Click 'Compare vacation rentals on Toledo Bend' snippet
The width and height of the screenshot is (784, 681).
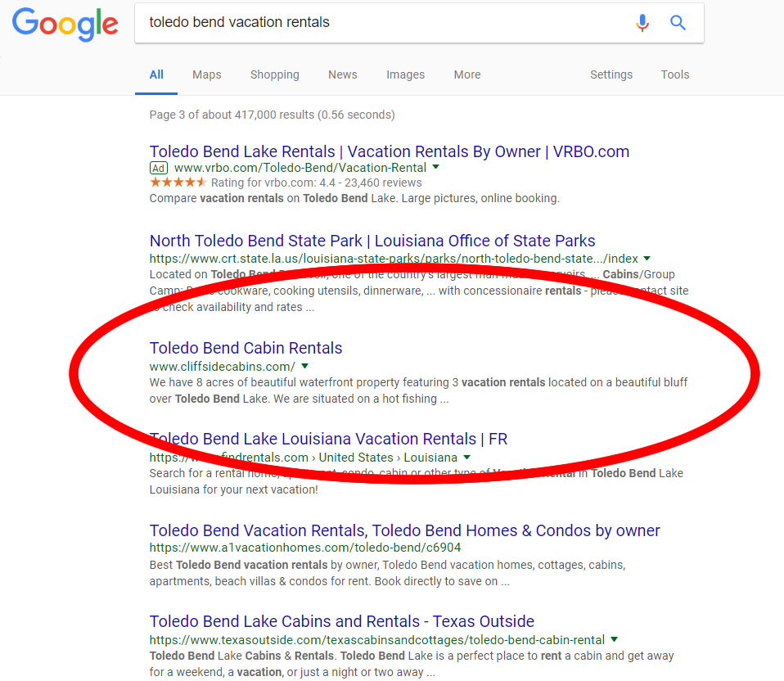point(354,199)
